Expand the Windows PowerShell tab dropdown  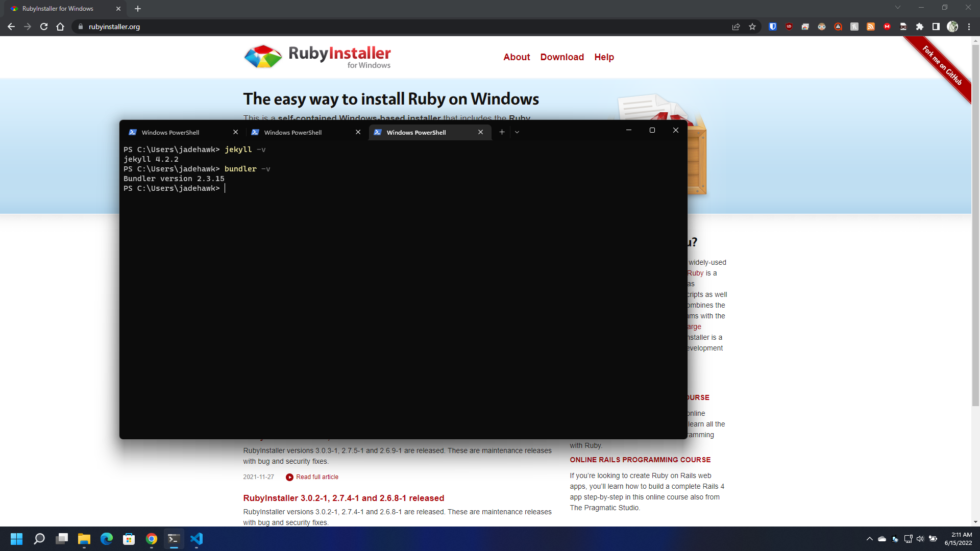[x=517, y=131]
